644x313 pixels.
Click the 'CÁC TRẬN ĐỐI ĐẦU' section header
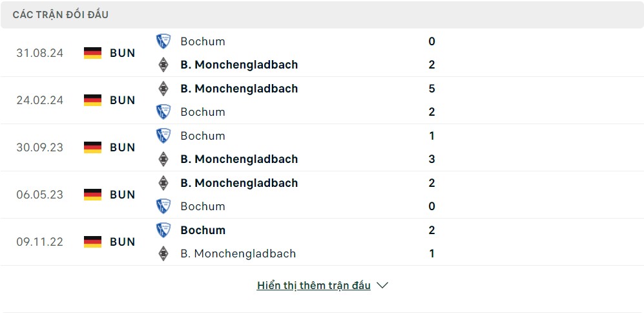pyautogui.click(x=60, y=15)
